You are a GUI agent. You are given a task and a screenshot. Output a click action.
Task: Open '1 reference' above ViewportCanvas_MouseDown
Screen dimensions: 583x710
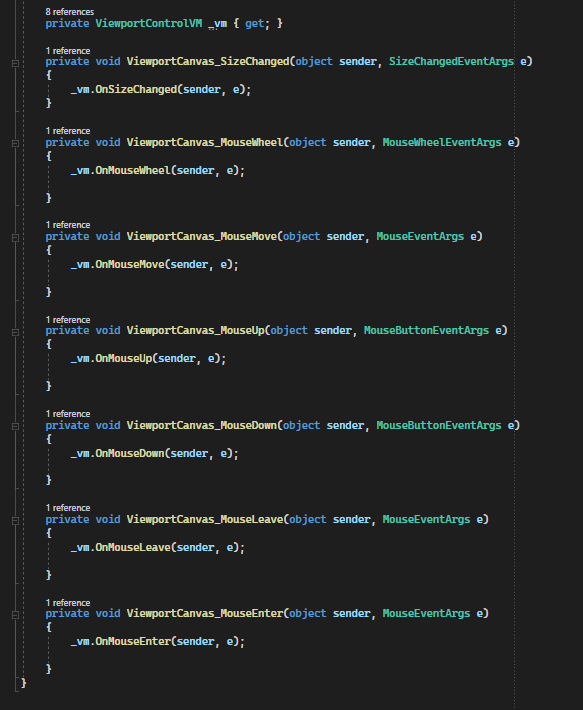point(68,414)
